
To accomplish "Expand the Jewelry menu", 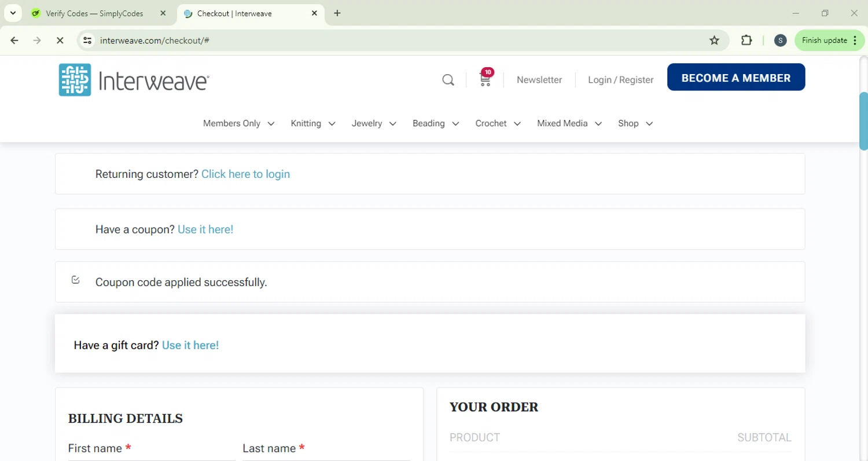I will 374,123.
